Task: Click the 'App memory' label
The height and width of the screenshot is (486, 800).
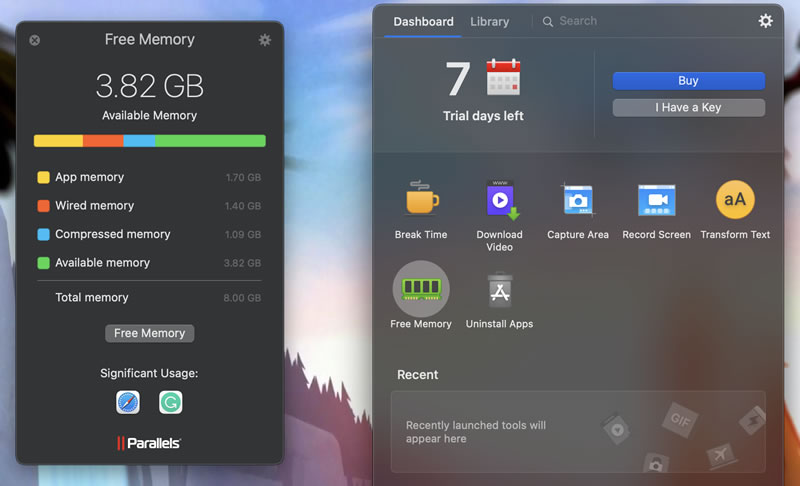Action: click(x=90, y=177)
